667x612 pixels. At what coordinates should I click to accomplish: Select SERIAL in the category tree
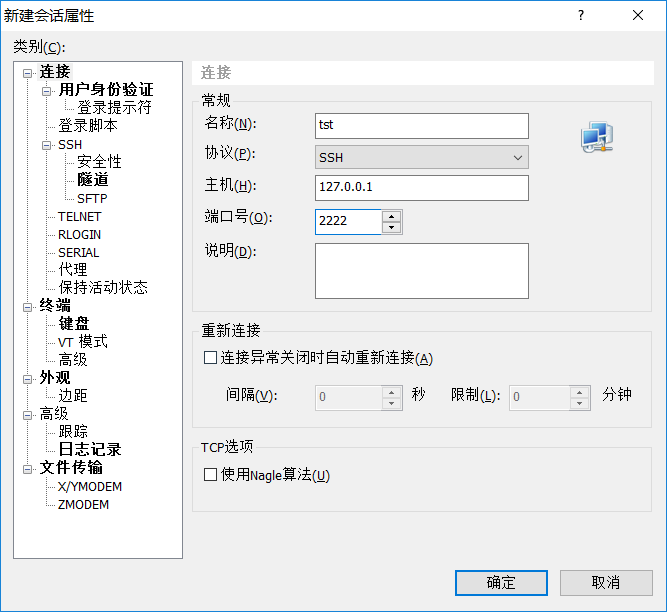coord(79,253)
